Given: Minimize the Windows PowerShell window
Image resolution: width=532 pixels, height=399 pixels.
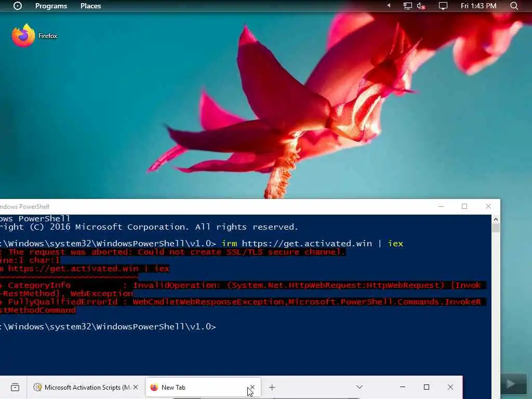Looking at the screenshot, I should pos(441,206).
